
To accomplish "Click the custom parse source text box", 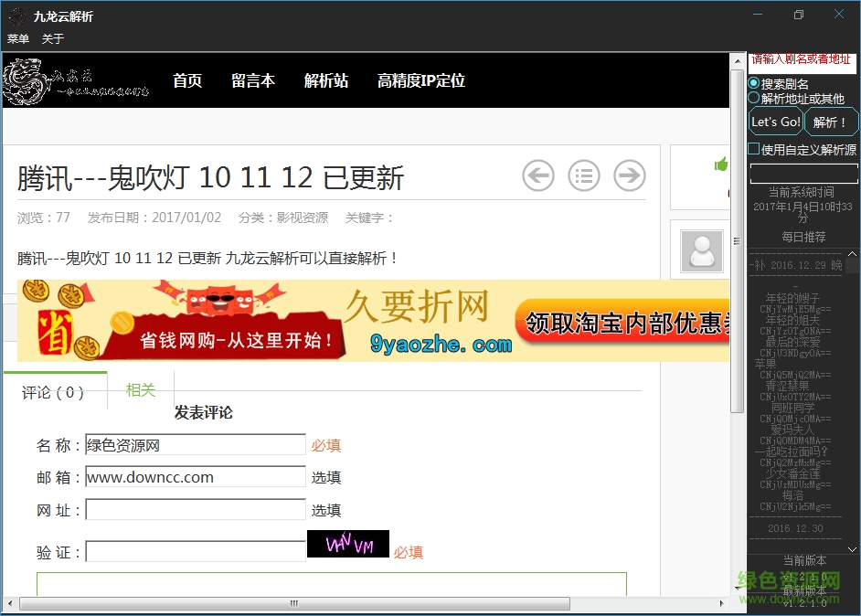I will point(804,174).
